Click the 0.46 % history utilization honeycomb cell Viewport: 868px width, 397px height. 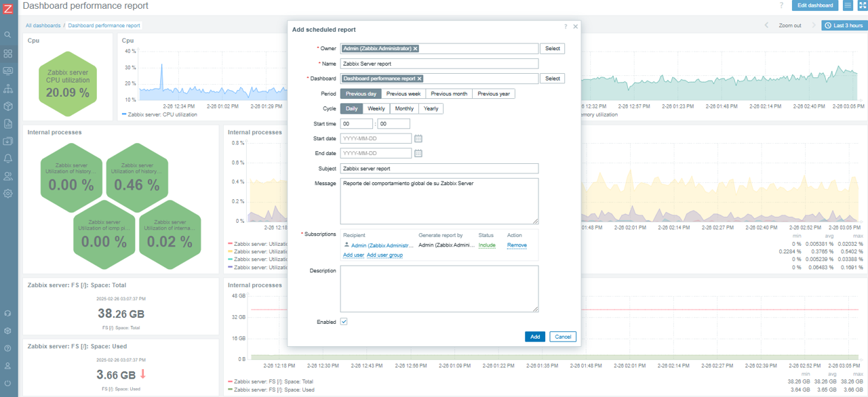point(137,177)
